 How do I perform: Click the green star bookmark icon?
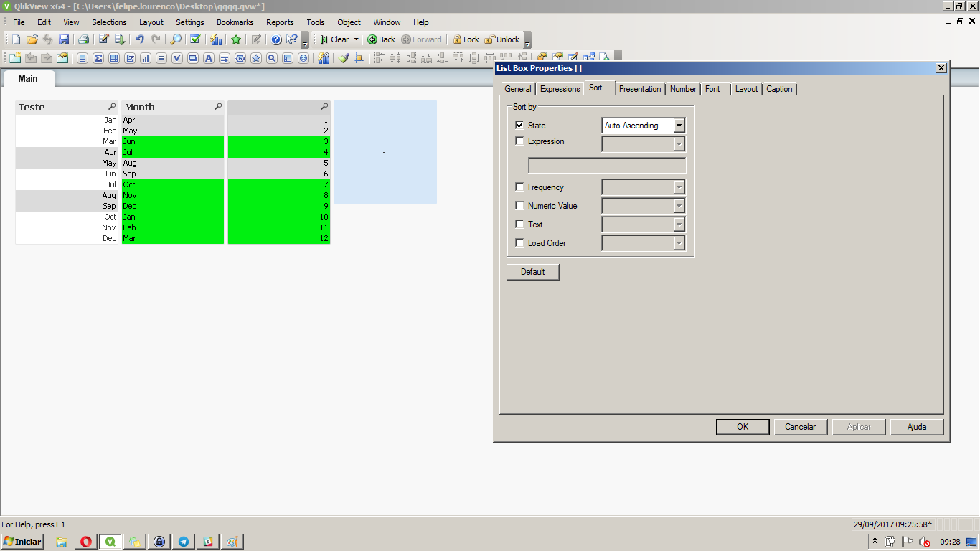point(236,39)
